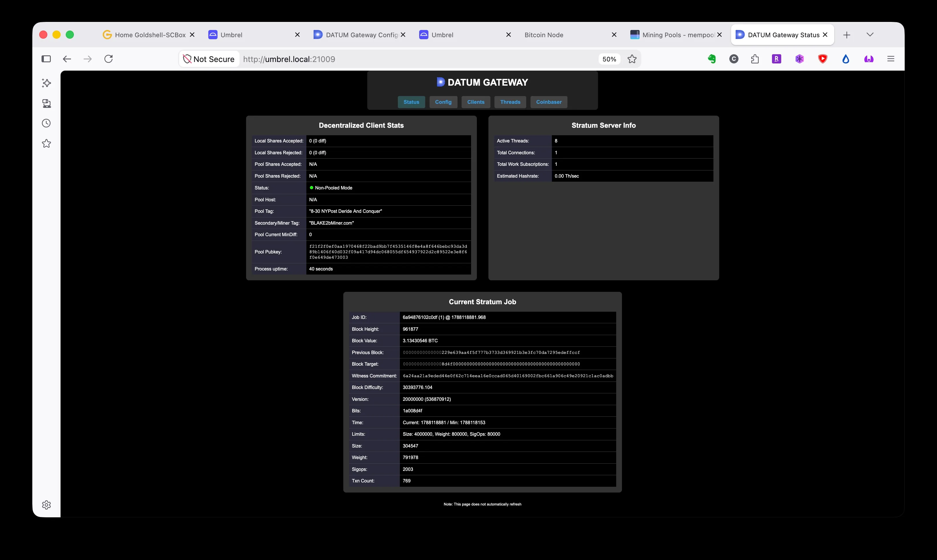Open synced tabs sidebar icon

[46, 104]
